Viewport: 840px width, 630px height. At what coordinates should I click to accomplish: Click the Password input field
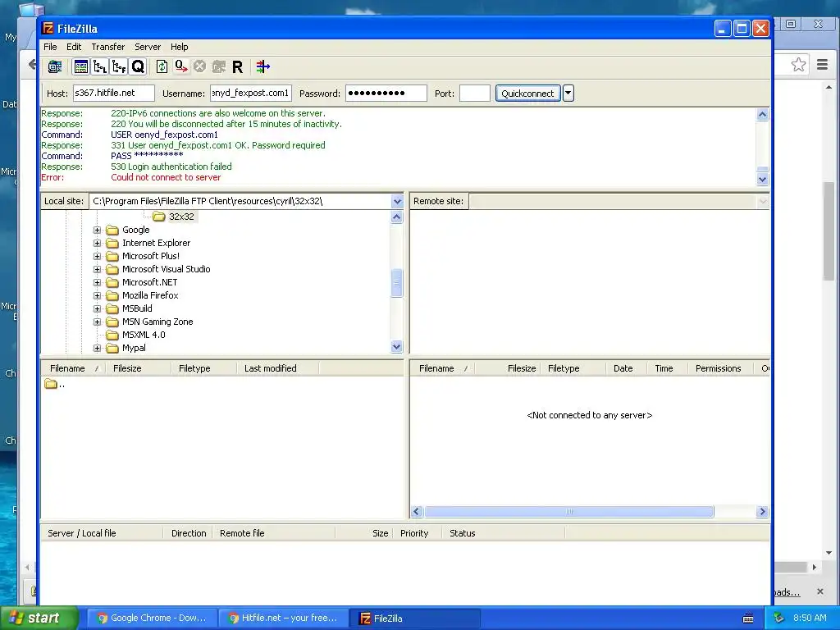click(386, 94)
